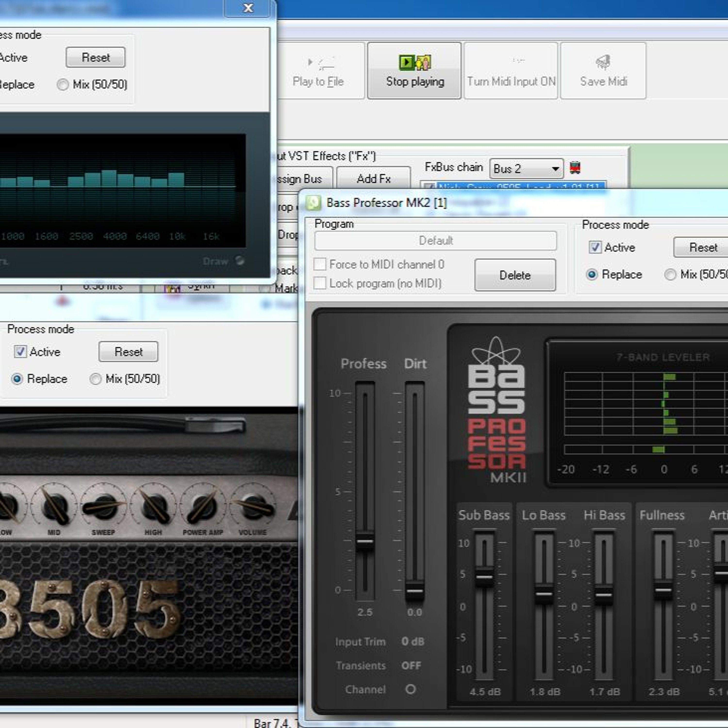
Task: Click the Save Midi toolbar button
Action: click(603, 70)
